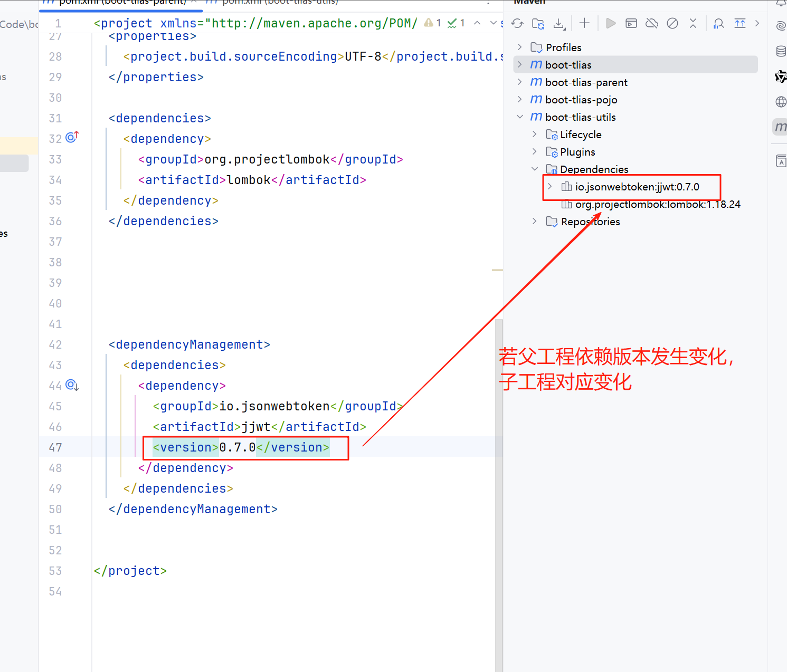This screenshot has width=787, height=672.
Task: Click the editor vertical scrollbar
Action: (x=499, y=495)
